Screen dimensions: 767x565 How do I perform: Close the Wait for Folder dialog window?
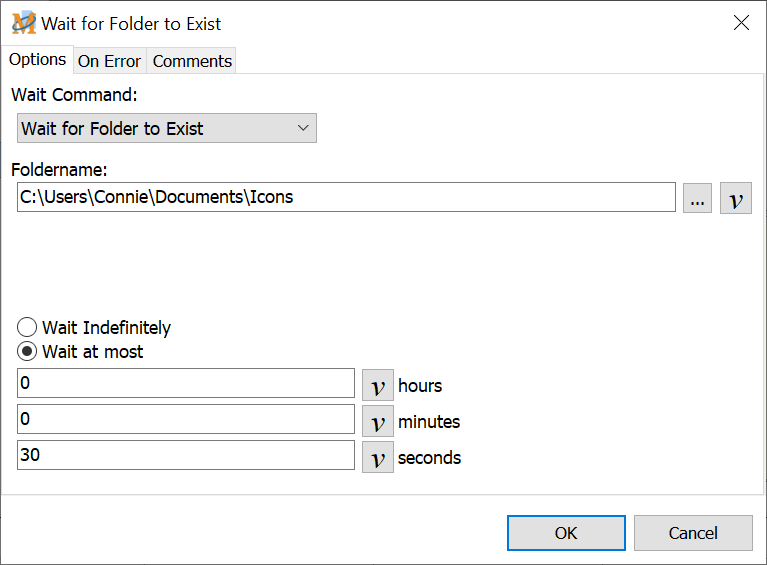(x=741, y=23)
